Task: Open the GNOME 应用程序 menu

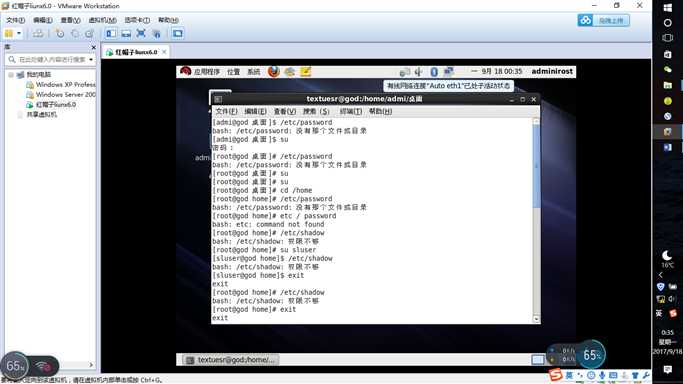Action: click(206, 72)
